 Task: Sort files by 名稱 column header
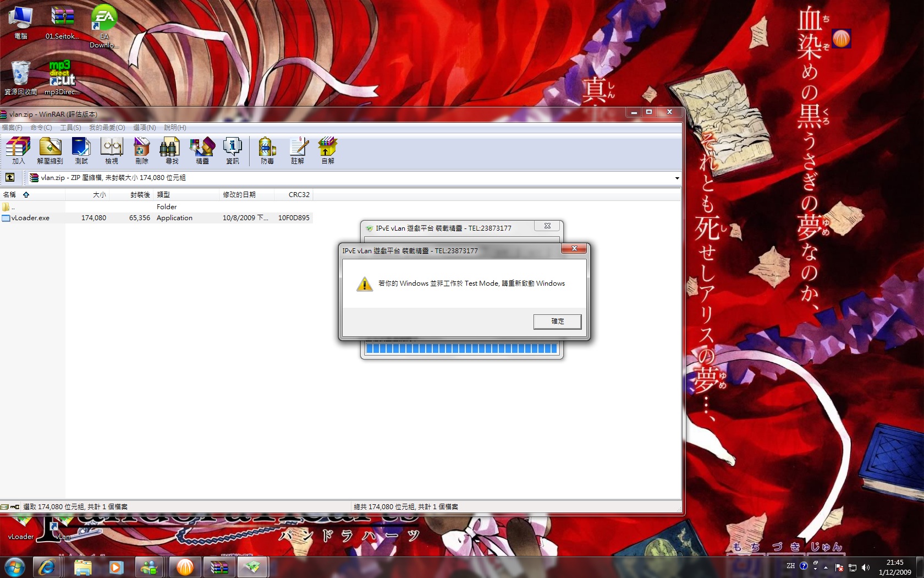tap(10, 195)
